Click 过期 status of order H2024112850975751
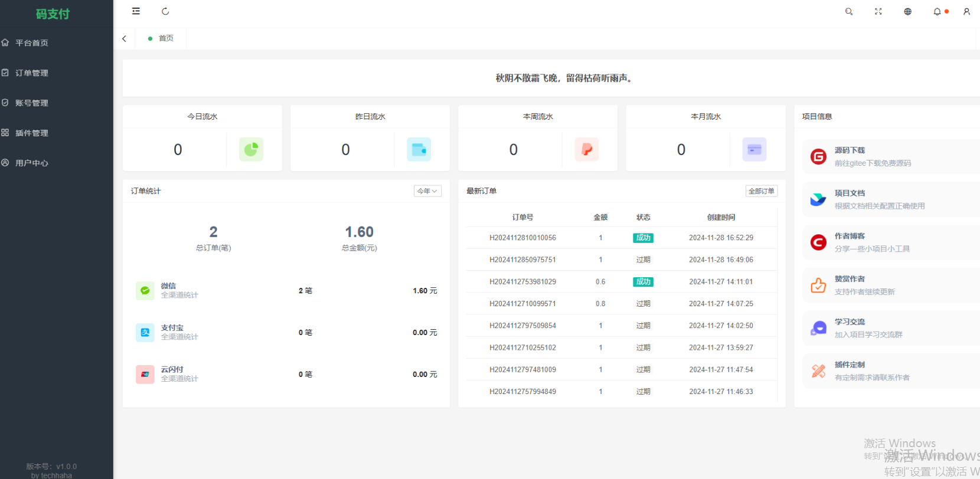The width and height of the screenshot is (980, 479). pos(643,260)
